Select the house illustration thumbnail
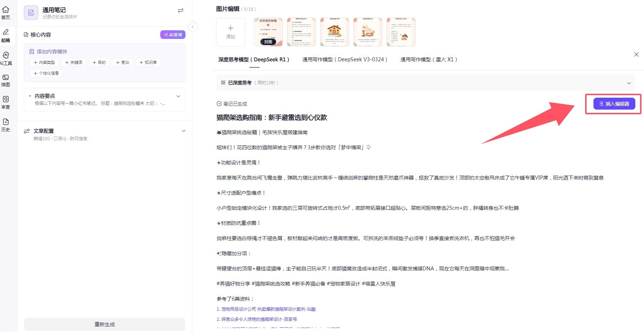644x332 pixels. (x=334, y=32)
